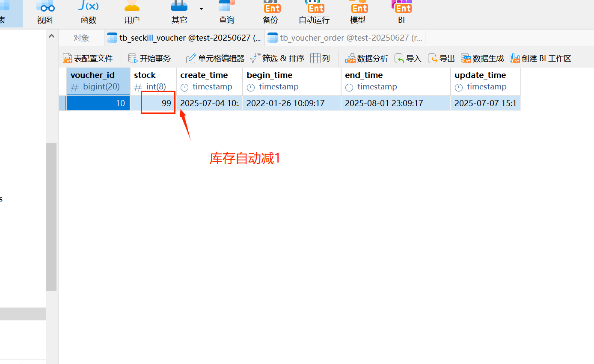
Task: Open the 数据分析 data analysis tool
Action: click(367, 58)
